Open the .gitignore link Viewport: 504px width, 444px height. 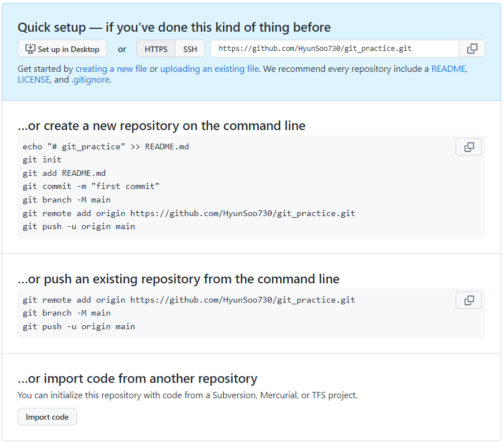pos(90,80)
